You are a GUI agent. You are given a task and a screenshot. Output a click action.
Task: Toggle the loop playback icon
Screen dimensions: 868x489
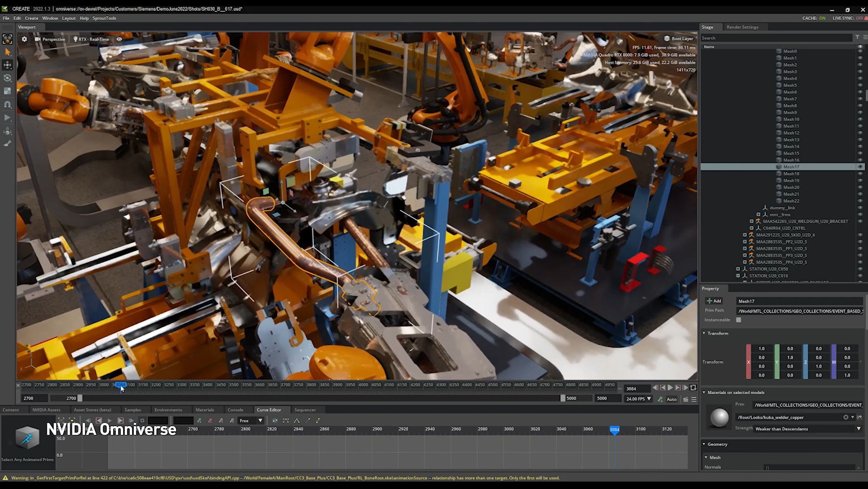pyautogui.click(x=693, y=388)
